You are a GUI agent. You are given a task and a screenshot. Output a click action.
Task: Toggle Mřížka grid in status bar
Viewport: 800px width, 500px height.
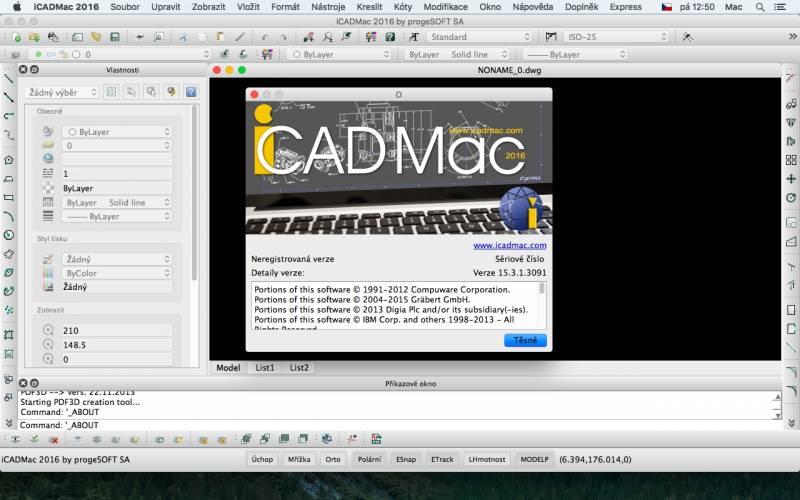click(299, 459)
